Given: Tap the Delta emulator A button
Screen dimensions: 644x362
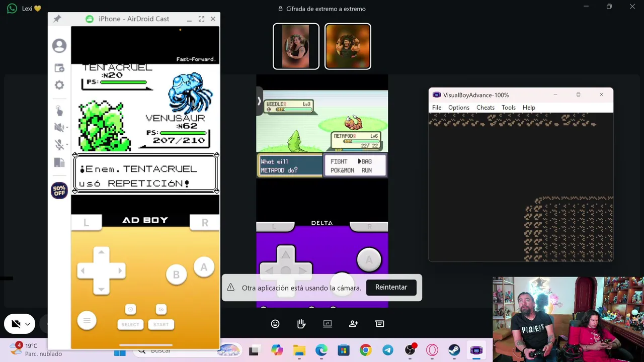Looking at the screenshot, I should coord(369,260).
